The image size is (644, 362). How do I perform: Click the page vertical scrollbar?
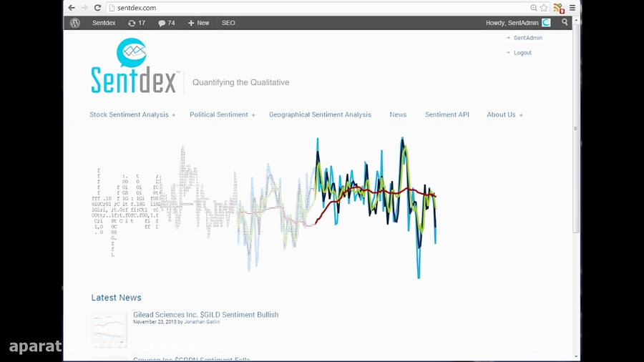pos(576,189)
